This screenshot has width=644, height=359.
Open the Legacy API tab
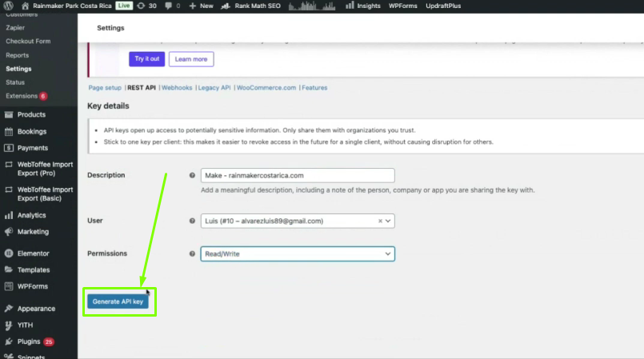coord(214,88)
